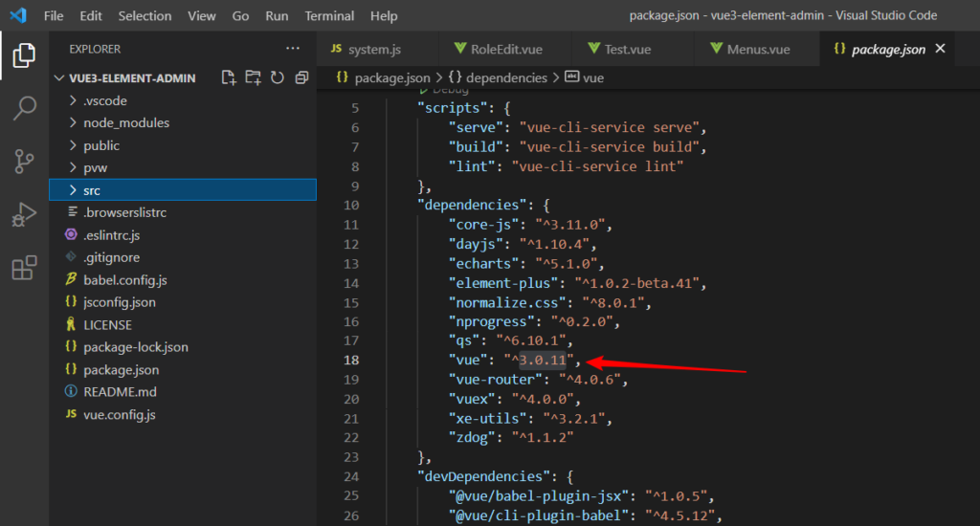
Task: Click the "element-plus" dependency key
Action: coord(503,283)
